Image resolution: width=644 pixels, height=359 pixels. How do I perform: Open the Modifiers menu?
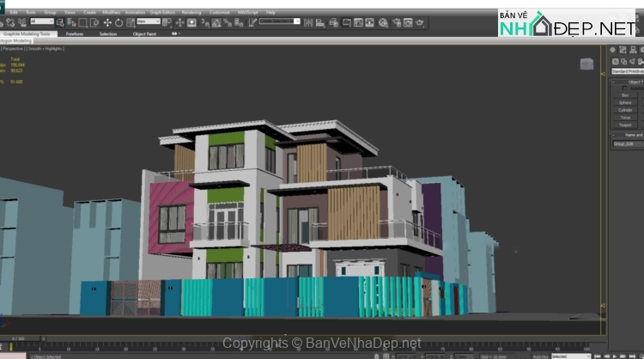tap(112, 13)
